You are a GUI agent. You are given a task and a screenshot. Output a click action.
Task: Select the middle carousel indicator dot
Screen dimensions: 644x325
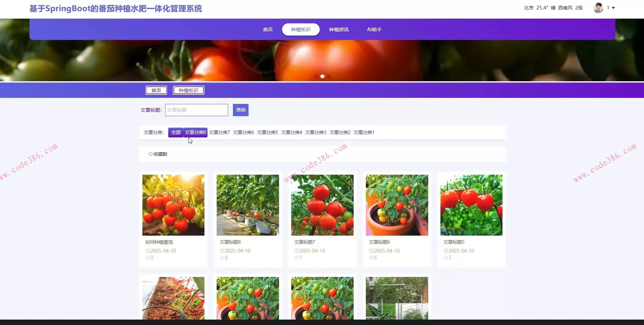[x=322, y=77]
